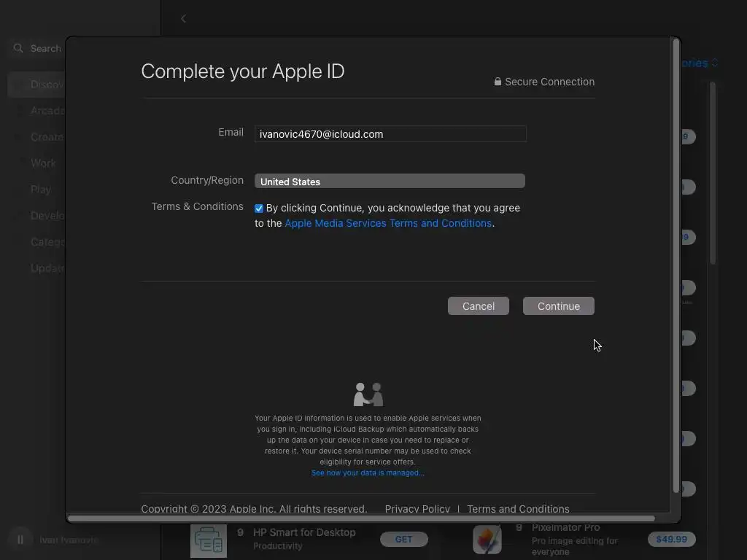
Task: Open Apple Media Services Terms and Conditions link
Action: tap(388, 223)
